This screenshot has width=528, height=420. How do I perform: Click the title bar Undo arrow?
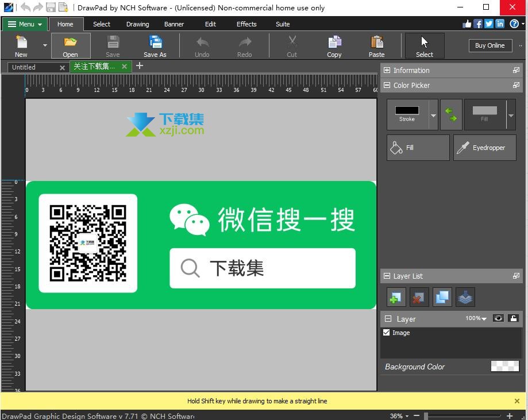coord(26,7)
